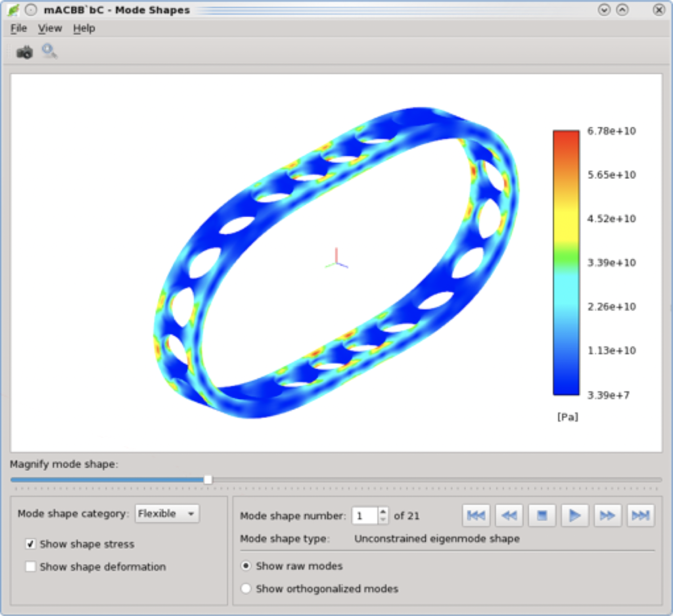Click the camera snapshot icon
This screenshot has width=673, height=616.
(x=24, y=52)
